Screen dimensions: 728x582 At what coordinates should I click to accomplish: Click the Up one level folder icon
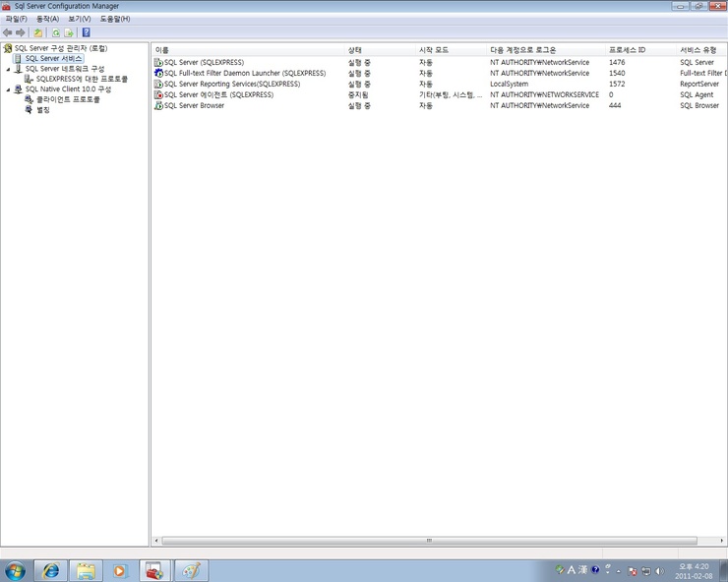pyautogui.click(x=37, y=32)
